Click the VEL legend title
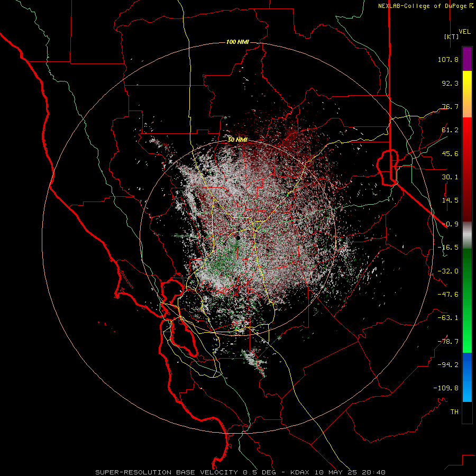This screenshot has width=476, height=476. [x=464, y=32]
